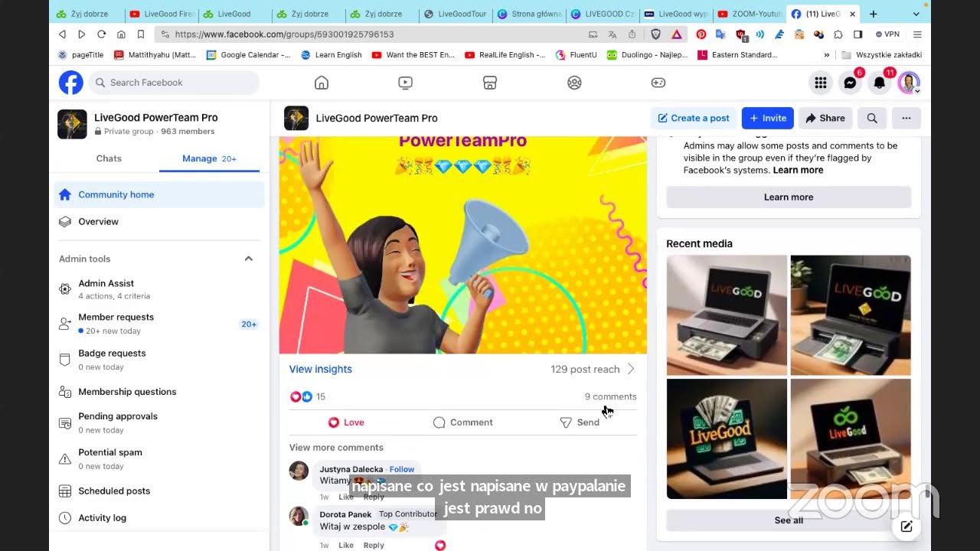The image size is (980, 551).
Task: Open Membership questions
Action: pos(159,392)
